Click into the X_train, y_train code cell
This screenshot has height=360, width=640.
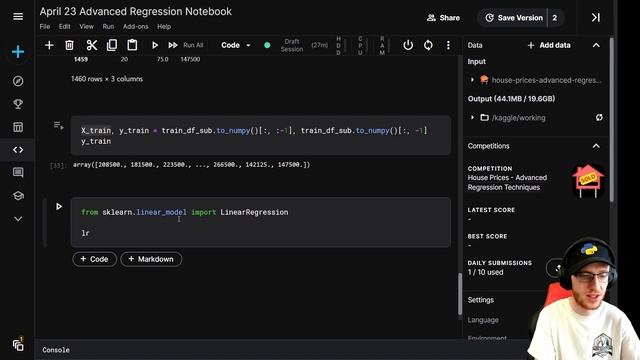tap(261, 136)
